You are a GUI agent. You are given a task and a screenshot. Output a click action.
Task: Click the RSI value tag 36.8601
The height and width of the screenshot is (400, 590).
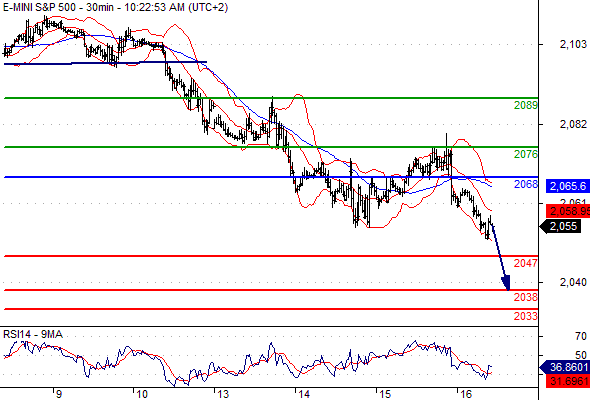(564, 367)
